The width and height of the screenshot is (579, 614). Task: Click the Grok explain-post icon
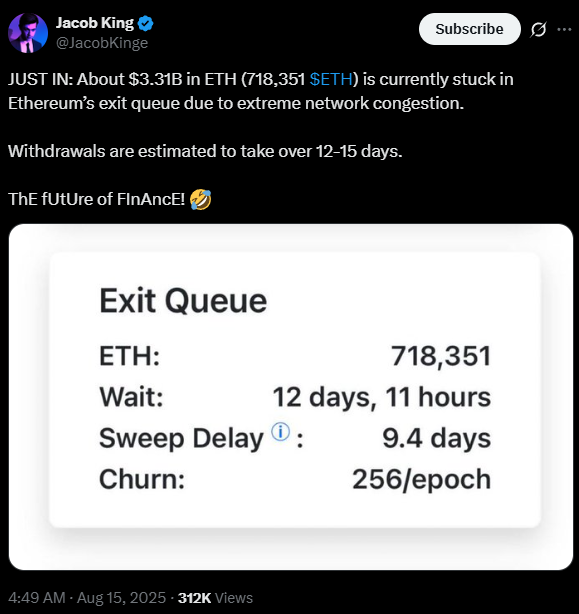[538, 29]
